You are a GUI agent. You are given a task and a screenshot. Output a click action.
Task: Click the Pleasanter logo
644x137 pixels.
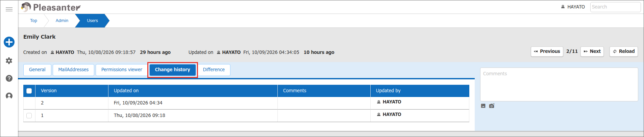(51, 7)
